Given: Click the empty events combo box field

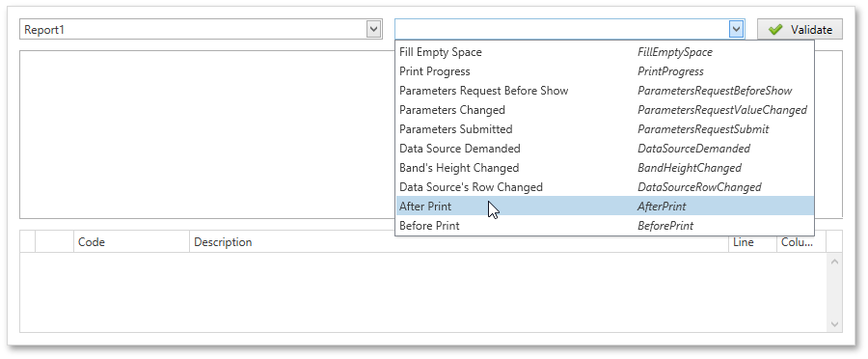Looking at the screenshot, I should coord(570,29).
